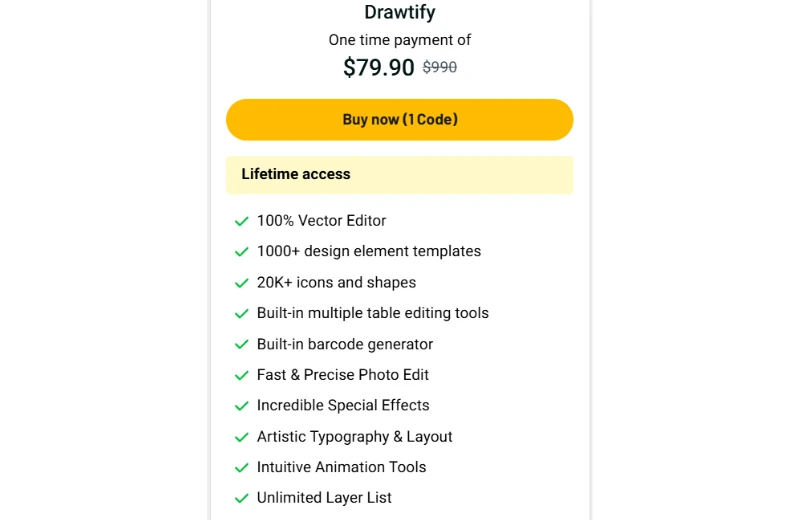Click the 'Incredible Special Effects' feature text
This screenshot has width=800, height=520.
[343, 405]
